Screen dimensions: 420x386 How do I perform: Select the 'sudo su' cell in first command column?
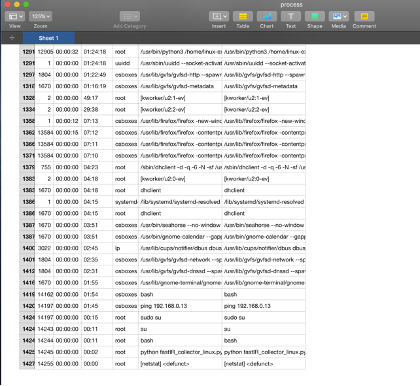pos(180,318)
